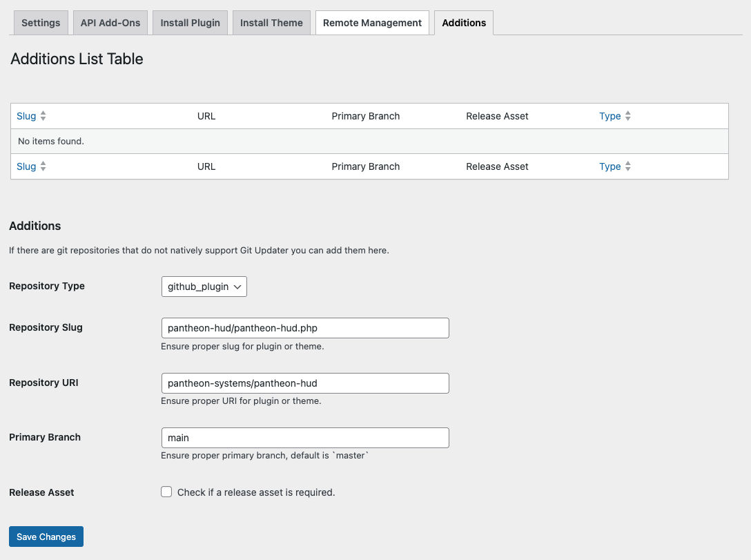751x560 pixels.
Task: Open the Install Plugin tab
Action: [190, 22]
